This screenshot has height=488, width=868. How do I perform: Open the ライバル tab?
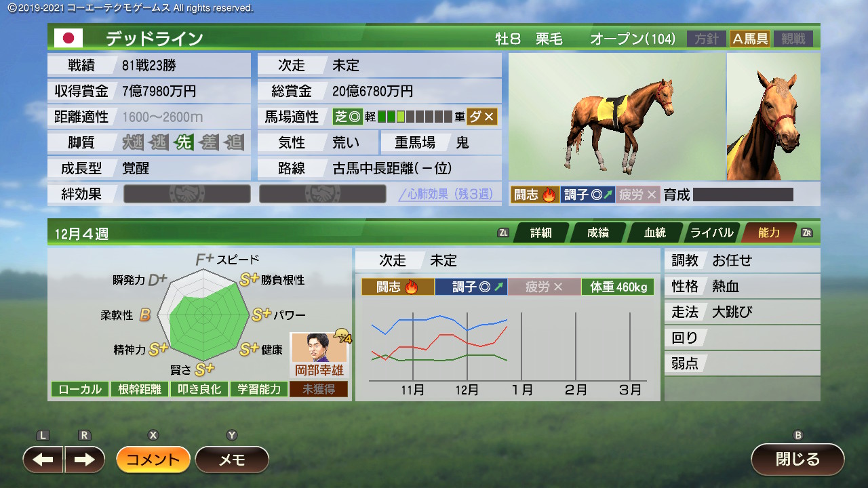(x=711, y=232)
